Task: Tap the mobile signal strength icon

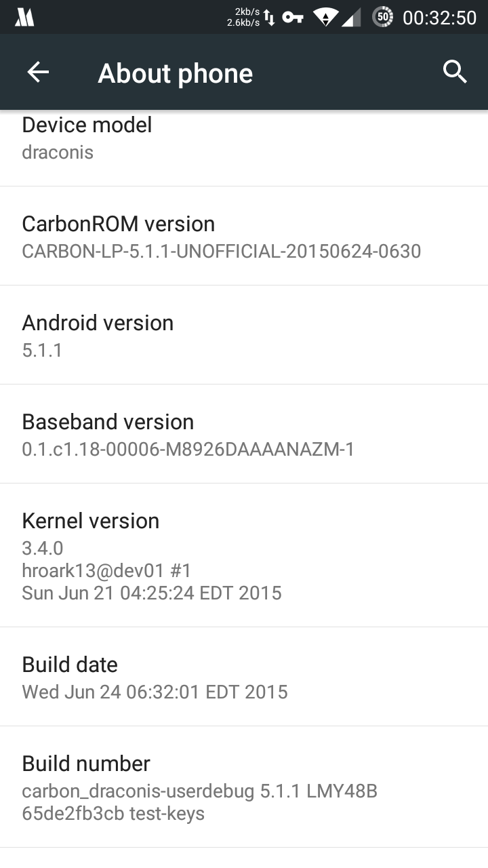Action: pos(351,17)
